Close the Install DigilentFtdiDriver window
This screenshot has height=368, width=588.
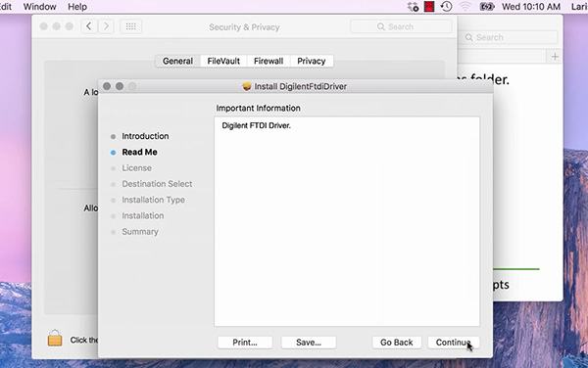[107, 86]
